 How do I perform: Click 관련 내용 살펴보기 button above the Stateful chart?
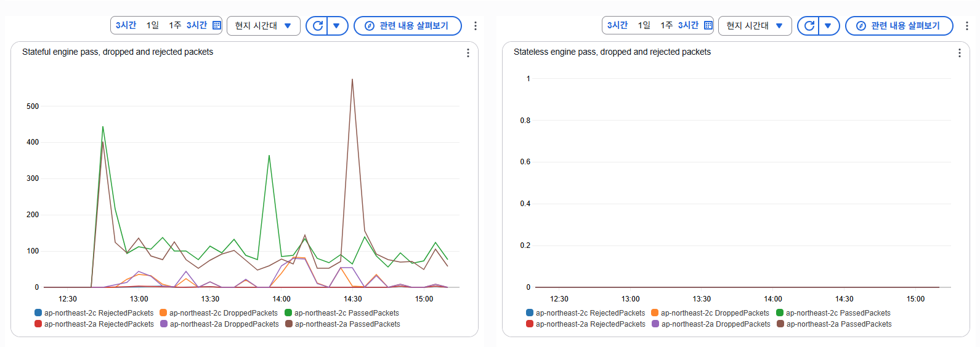pos(408,26)
